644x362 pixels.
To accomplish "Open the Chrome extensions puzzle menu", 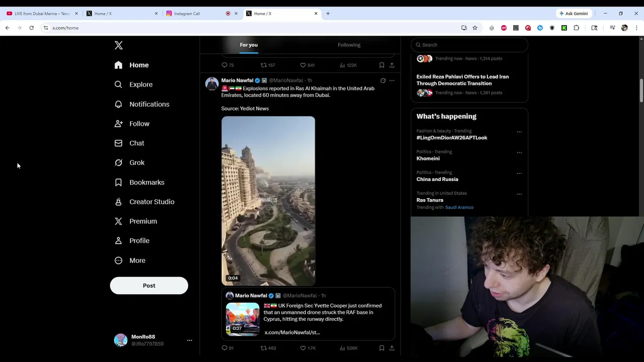I will pyautogui.click(x=577, y=28).
